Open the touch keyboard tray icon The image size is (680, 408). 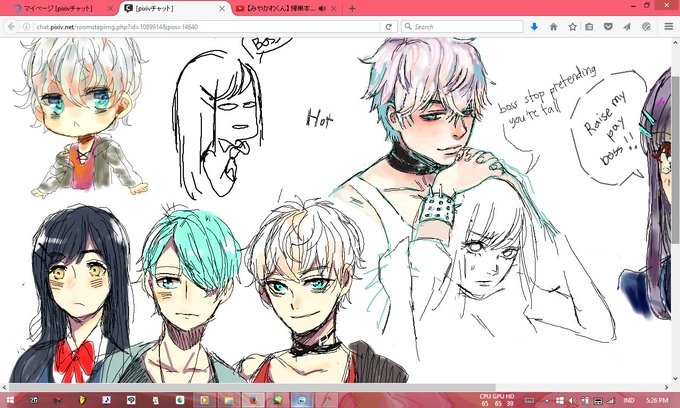[529, 400]
